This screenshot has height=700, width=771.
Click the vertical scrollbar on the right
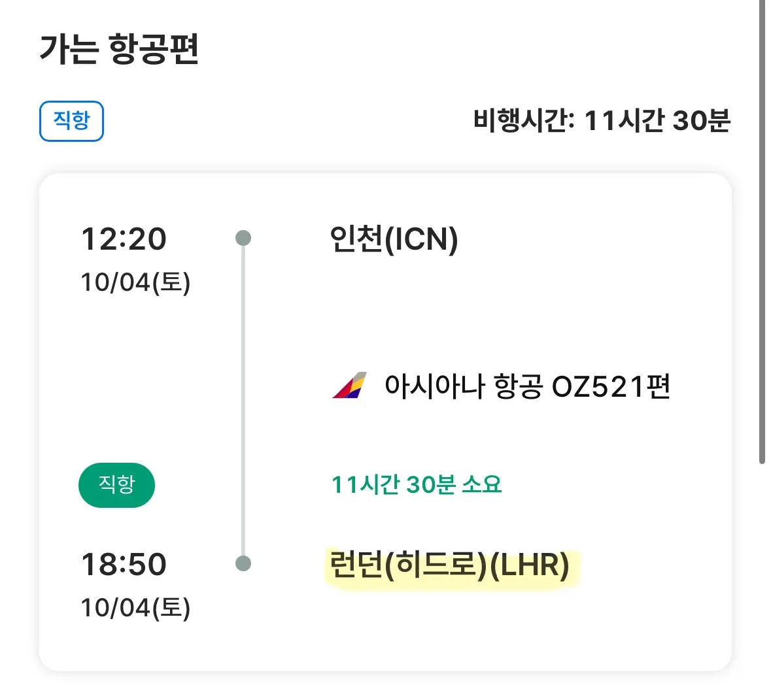coord(762,229)
